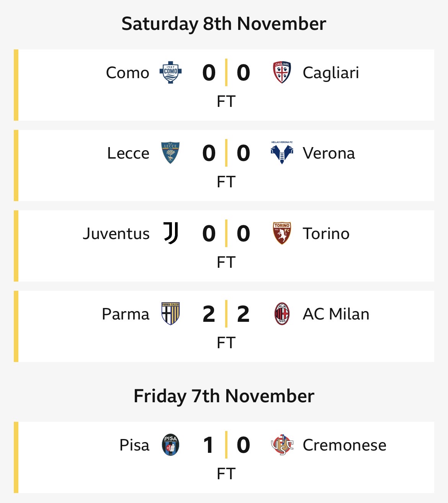Click the Friday 7th November heading

click(224, 396)
